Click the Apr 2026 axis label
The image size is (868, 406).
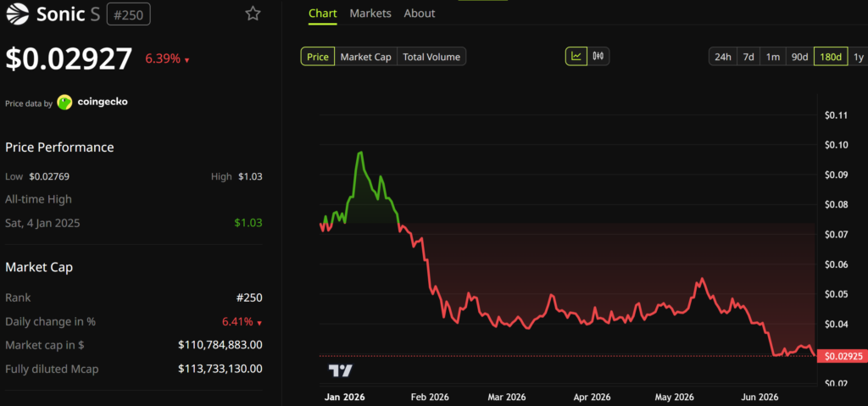593,398
